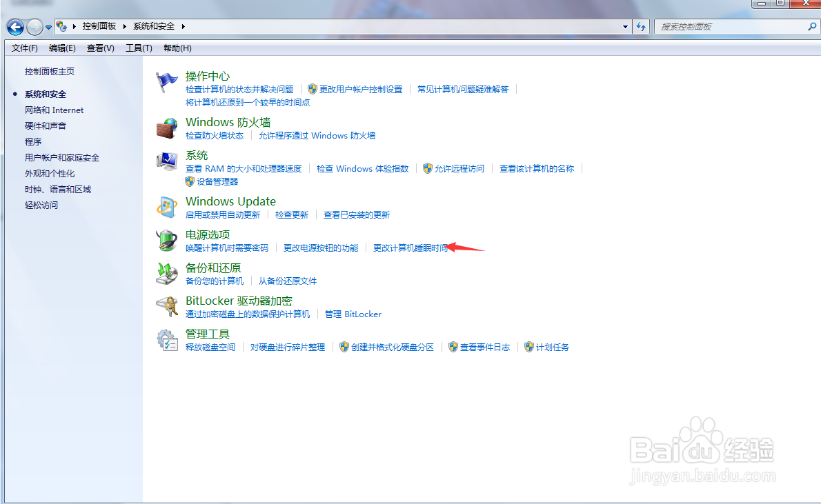Select 外观和个性化 in the sidebar
Screen dimensions: 821x504
[50, 173]
